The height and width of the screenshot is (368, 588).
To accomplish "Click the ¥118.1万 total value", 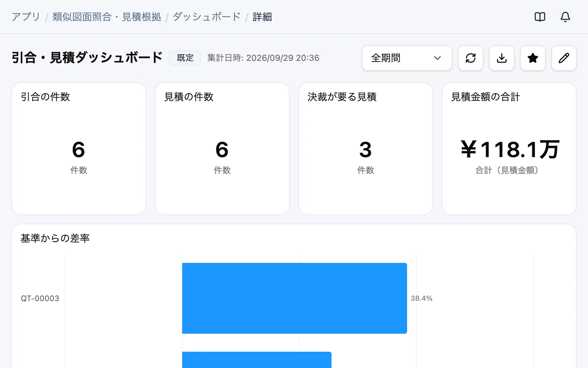I will [510, 149].
